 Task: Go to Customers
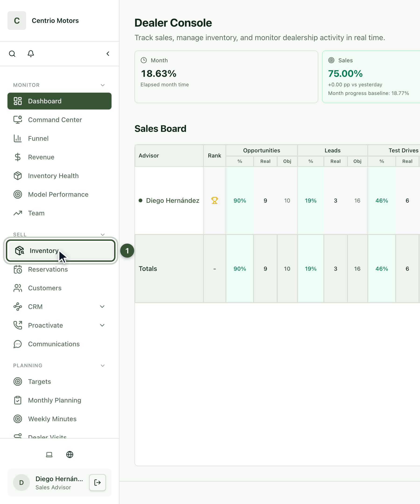pos(59,288)
